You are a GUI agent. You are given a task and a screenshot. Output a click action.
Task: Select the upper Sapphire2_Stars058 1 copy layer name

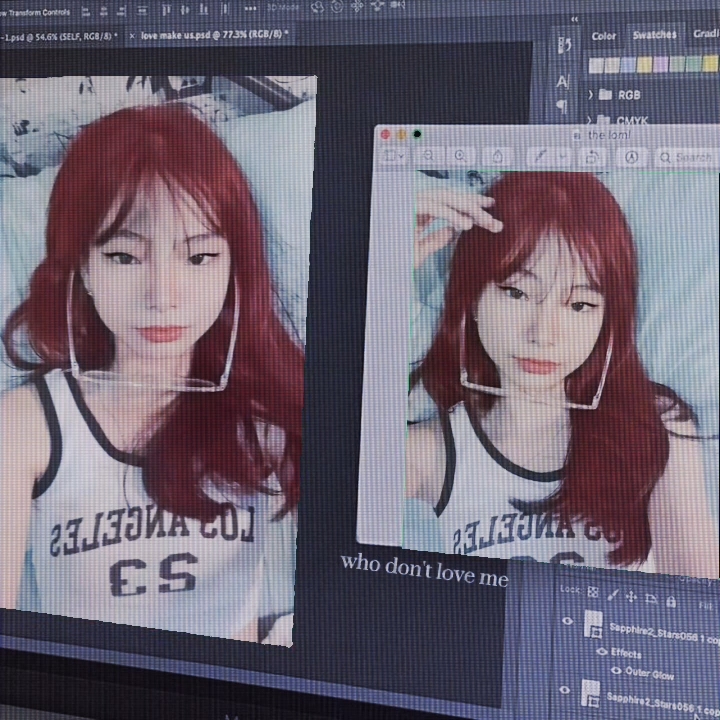664,633
